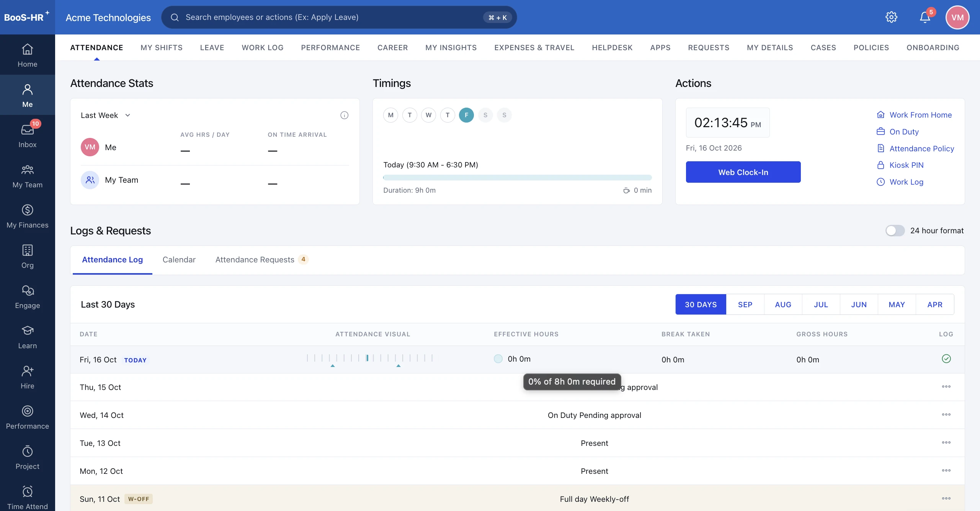Screen dimensions: 980x511
Task: Open the VM profile avatar menu
Action: click(957, 17)
